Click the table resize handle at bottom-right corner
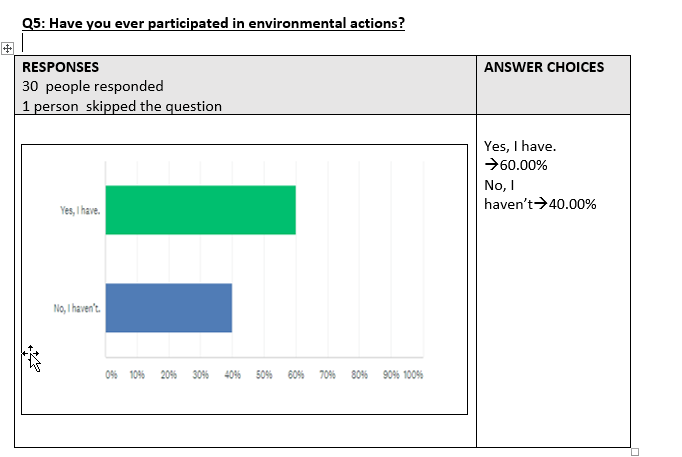The height and width of the screenshot is (457, 682). click(634, 451)
